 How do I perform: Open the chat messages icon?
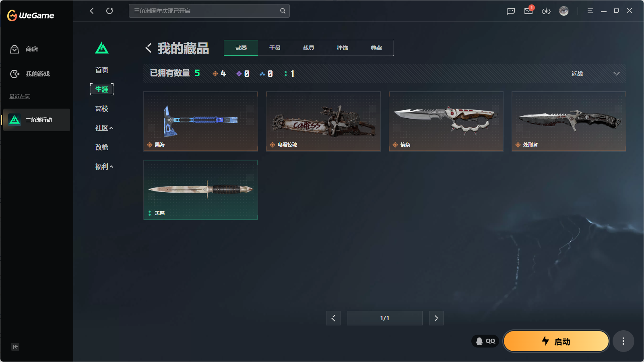coord(511,11)
